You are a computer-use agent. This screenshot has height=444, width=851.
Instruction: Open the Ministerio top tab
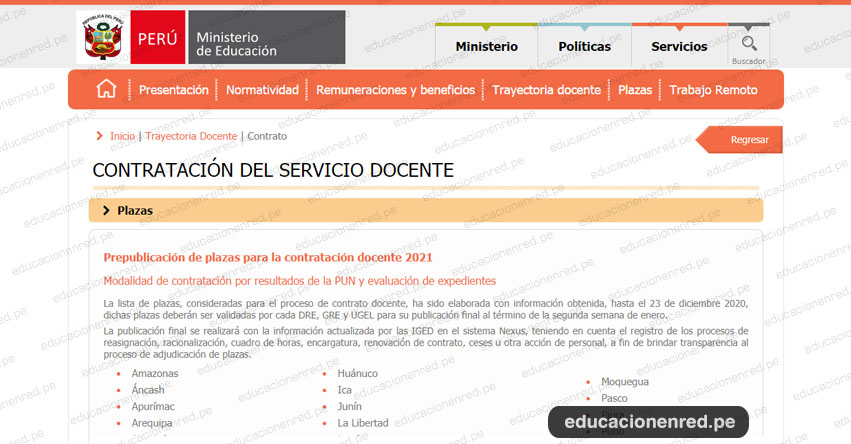coord(486,47)
